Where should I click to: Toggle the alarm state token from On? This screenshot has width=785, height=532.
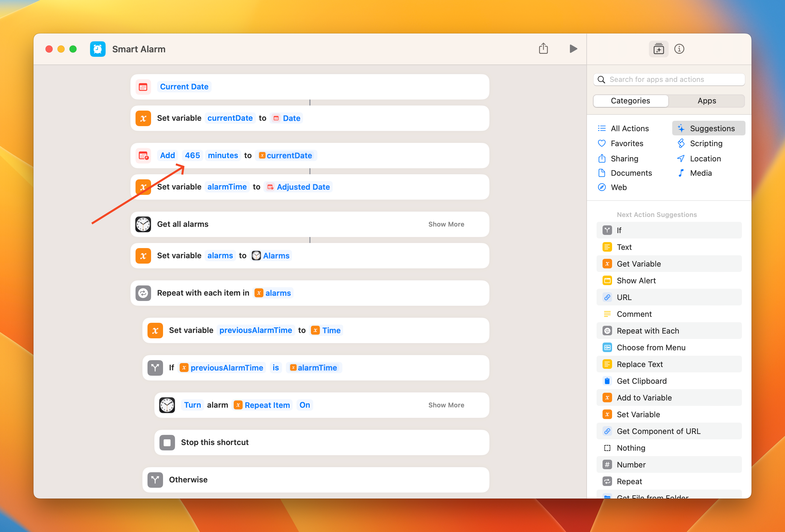[x=304, y=405]
